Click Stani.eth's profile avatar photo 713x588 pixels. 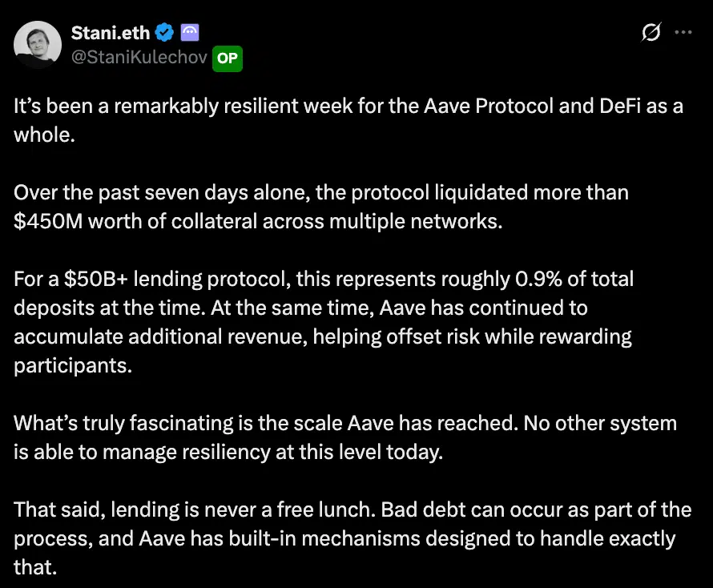(38, 45)
